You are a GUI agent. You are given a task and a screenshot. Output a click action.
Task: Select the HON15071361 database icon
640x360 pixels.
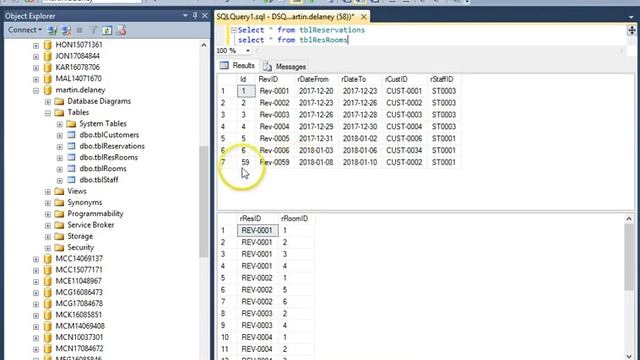pyautogui.click(x=48, y=44)
